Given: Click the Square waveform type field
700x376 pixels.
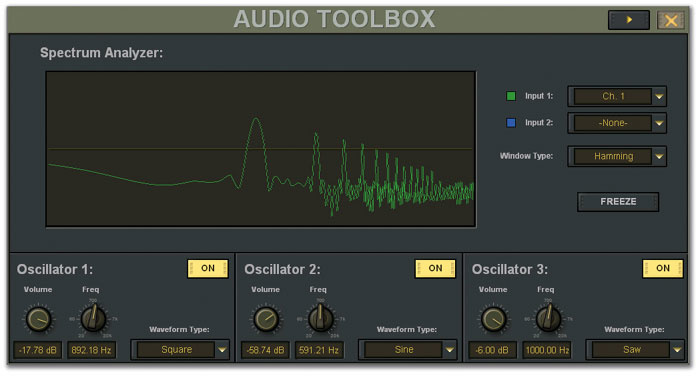Looking at the screenshot, I should tap(176, 350).
